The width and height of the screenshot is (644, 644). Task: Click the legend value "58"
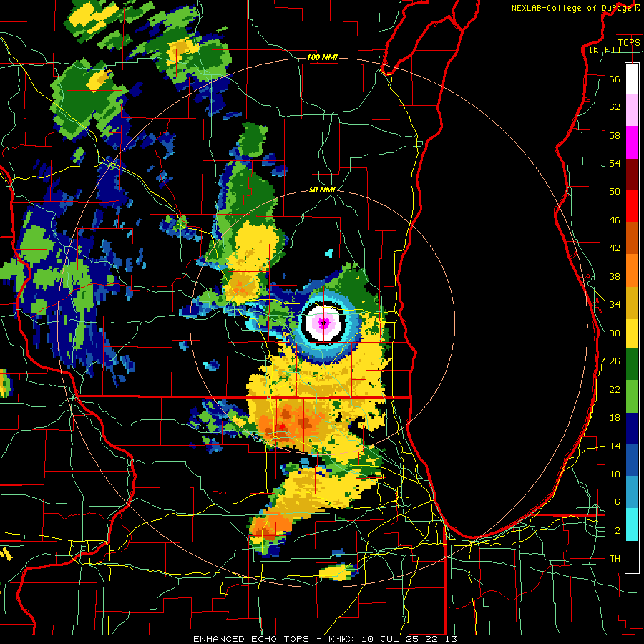click(x=615, y=135)
